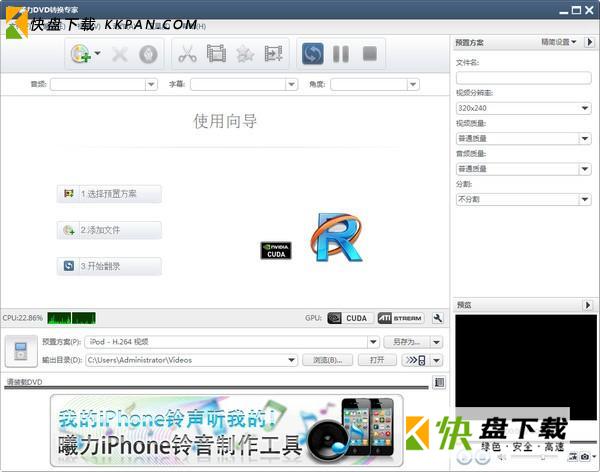
Task: Click the blue icon of step 3
Action: pos(69,266)
